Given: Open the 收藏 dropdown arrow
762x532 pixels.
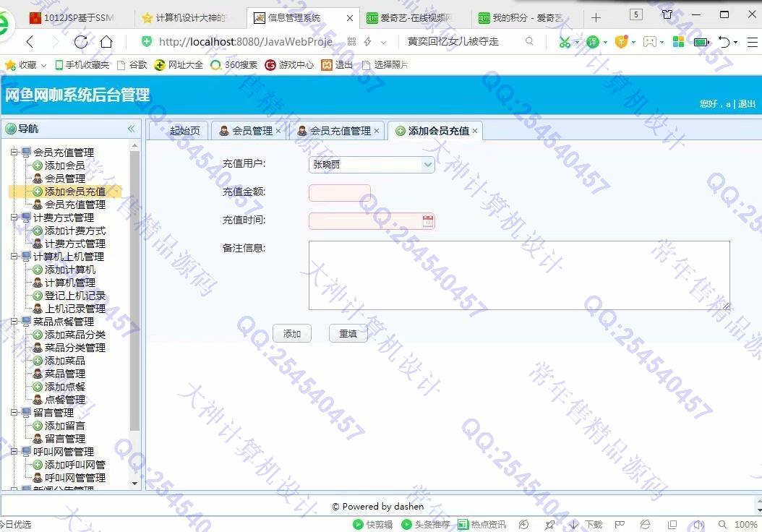Looking at the screenshot, I should tap(43, 65).
